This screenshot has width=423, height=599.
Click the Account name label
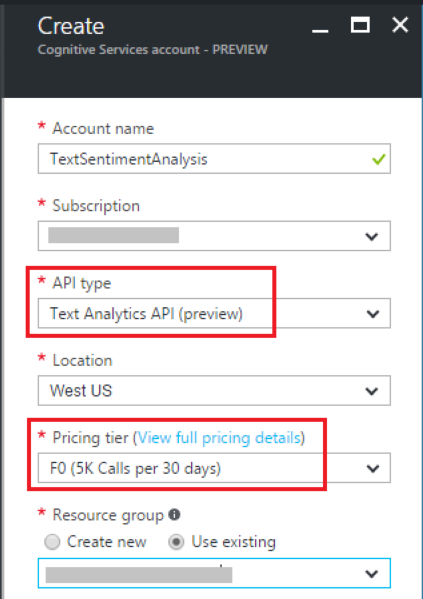click(103, 129)
